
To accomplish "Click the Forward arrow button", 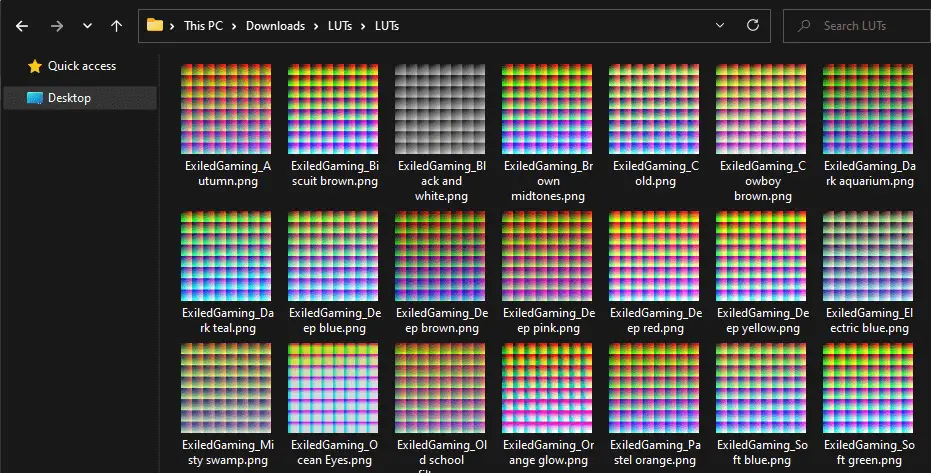I will click(x=56, y=26).
